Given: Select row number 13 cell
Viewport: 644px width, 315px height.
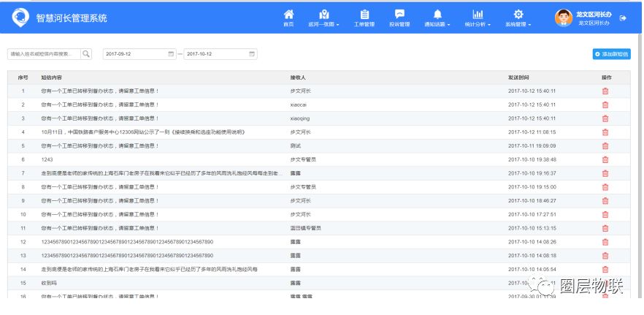Looking at the screenshot, I should 23,255.
